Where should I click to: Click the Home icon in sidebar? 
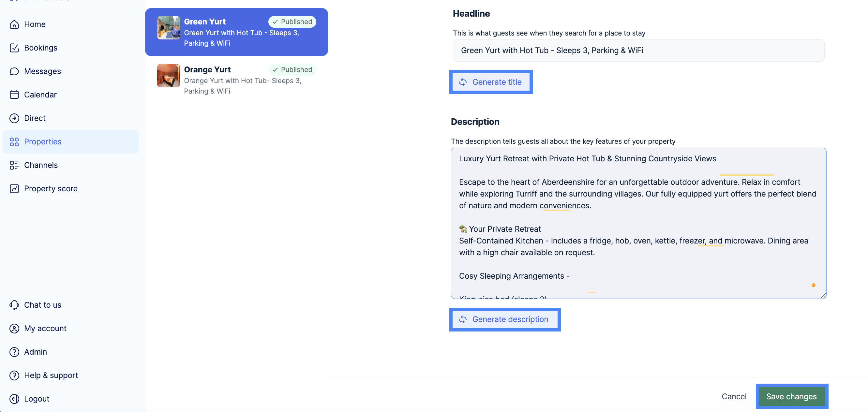14,24
